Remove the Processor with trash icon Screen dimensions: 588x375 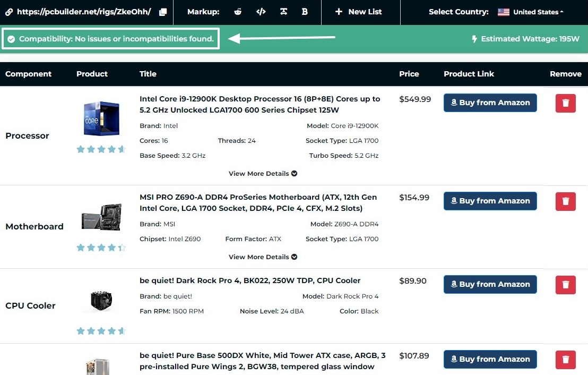coord(565,103)
